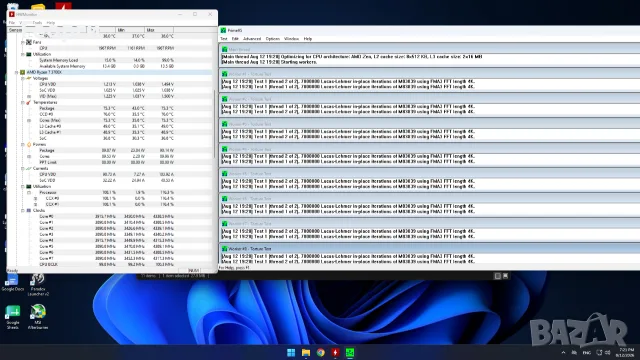Collapse the AMD Ryzen 7 3700X node
Screen dimensions: 640x360
tap(17, 72)
